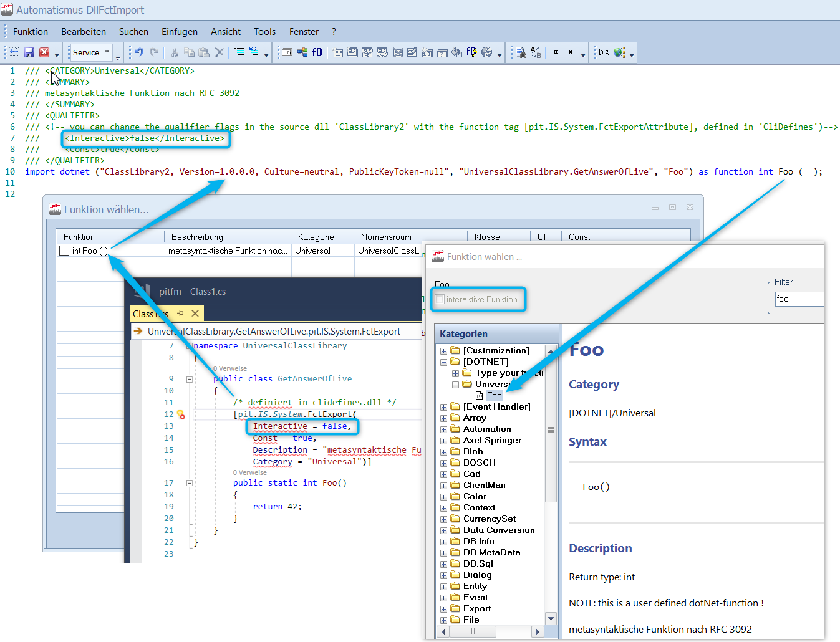Click left arrow of tree horizontal scrollbar
Screen dimensions: 840x642
[443, 631]
